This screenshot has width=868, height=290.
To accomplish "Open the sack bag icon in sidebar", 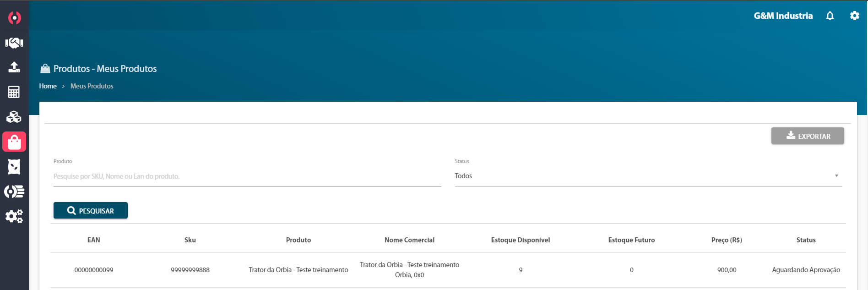I will point(14,167).
